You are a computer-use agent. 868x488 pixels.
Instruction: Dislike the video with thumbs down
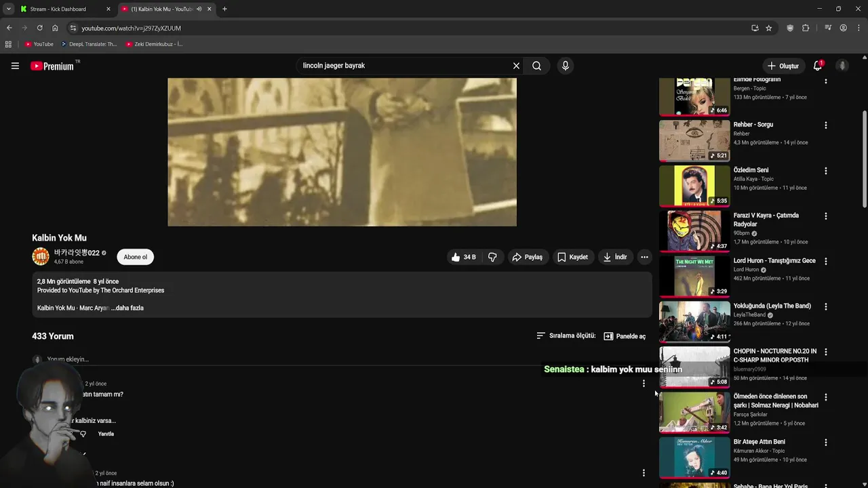[492, 257]
